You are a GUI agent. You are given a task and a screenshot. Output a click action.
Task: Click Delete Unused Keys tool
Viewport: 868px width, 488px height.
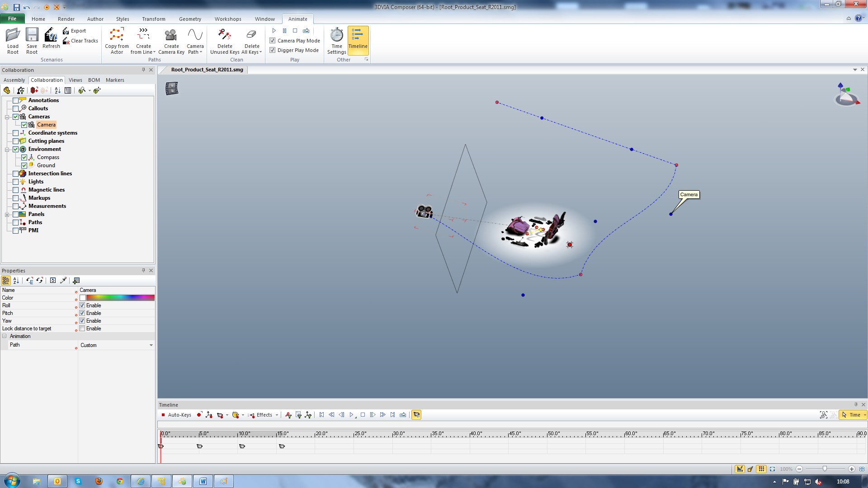225,41
